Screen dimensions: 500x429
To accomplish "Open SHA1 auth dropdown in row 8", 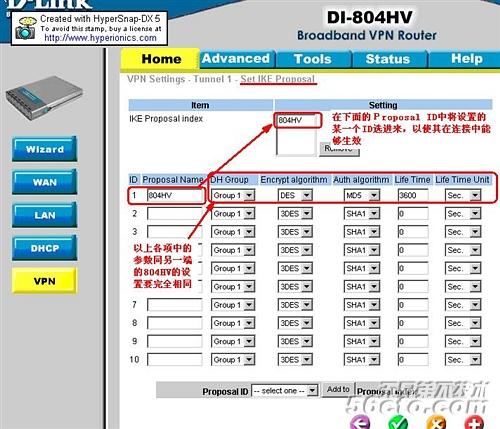I will point(361,323).
